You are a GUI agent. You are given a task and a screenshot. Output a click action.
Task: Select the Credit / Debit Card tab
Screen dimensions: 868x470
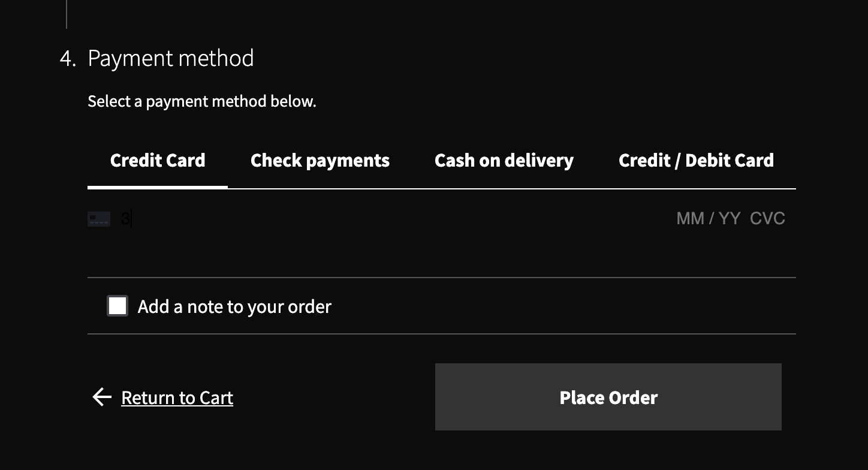click(x=696, y=160)
